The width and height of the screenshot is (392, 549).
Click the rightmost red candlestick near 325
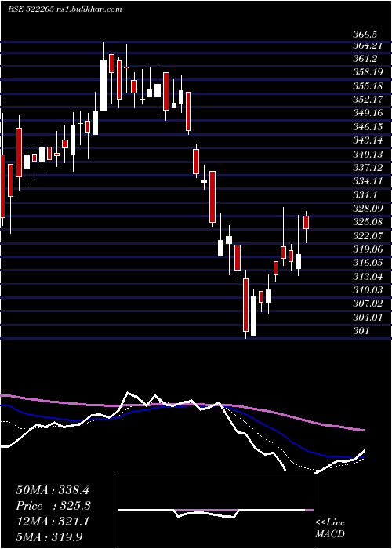click(307, 223)
